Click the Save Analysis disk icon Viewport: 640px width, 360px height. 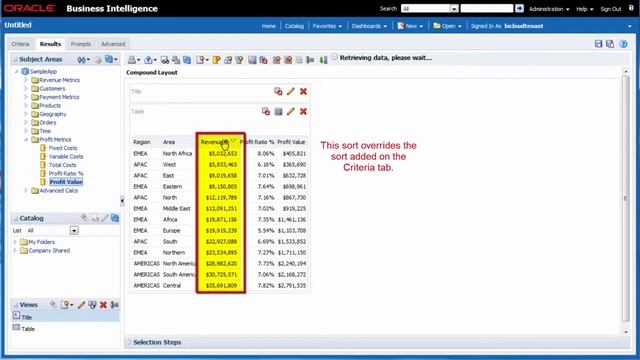(598, 44)
